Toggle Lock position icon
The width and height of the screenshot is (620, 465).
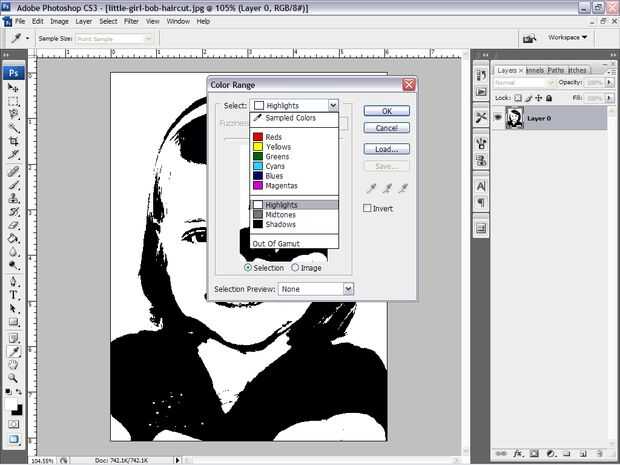pos(539,98)
